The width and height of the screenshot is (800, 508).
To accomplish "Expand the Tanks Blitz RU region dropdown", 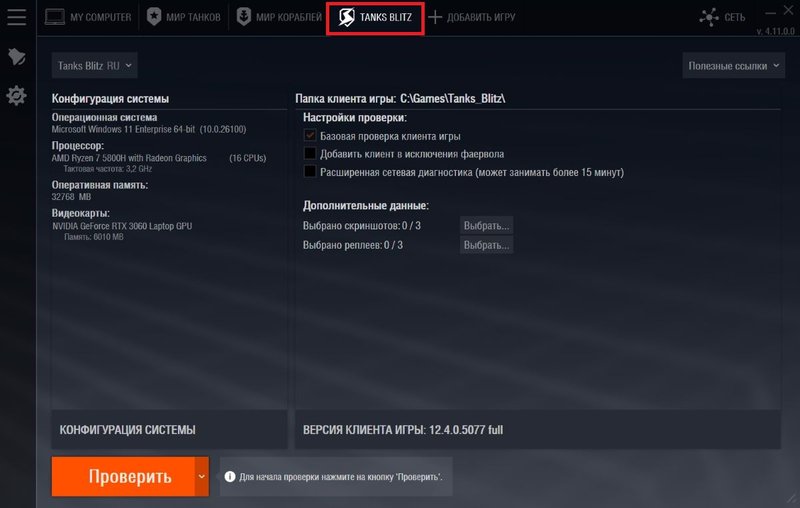I will tap(95, 66).
